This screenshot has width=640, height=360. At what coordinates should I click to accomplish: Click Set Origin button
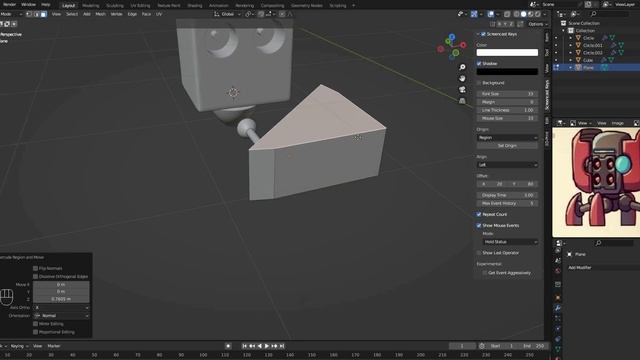tap(507, 146)
